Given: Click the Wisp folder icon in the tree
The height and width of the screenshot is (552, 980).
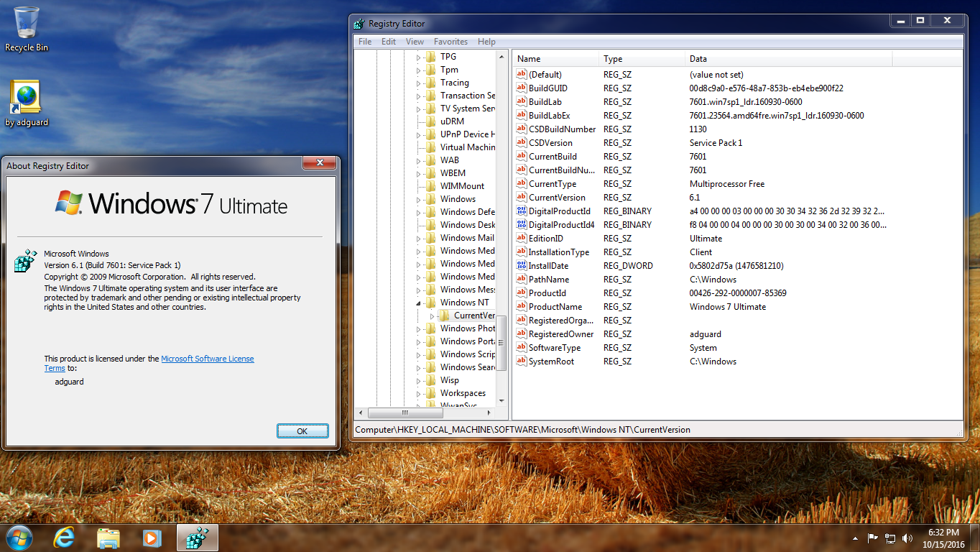Looking at the screenshot, I should click(430, 380).
